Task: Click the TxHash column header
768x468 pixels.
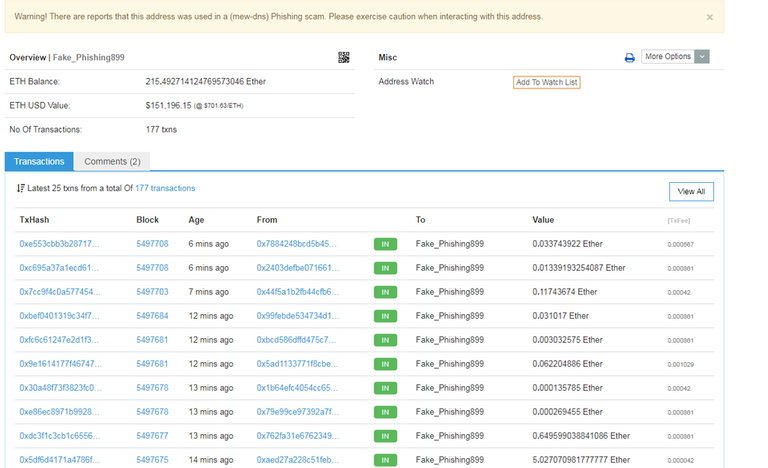Action: pos(34,220)
